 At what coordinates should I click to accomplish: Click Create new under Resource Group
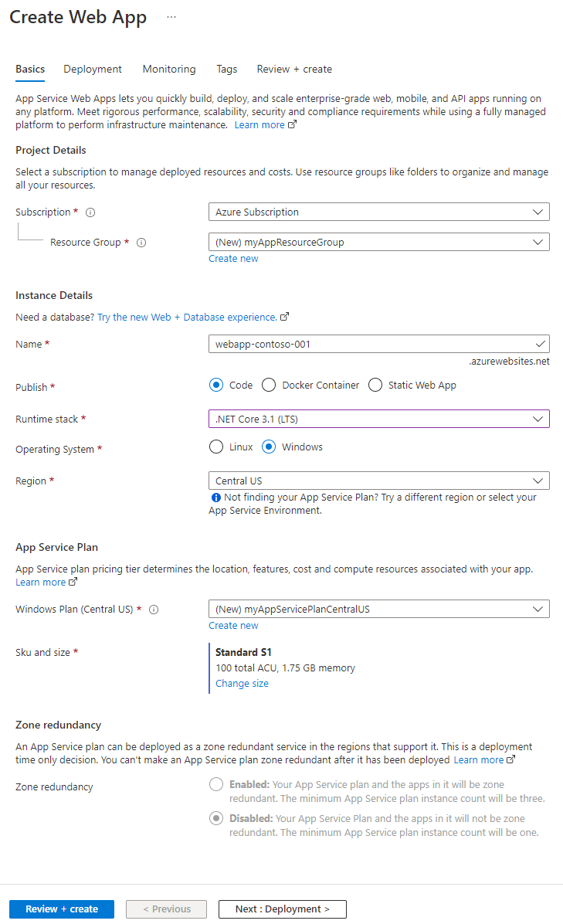click(x=233, y=258)
